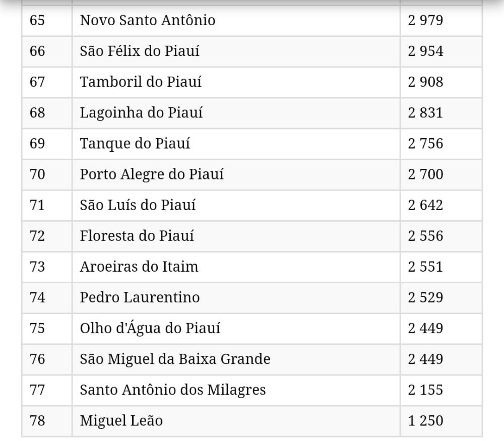
Task: Select Tanque do Piauí name
Action: (135, 144)
